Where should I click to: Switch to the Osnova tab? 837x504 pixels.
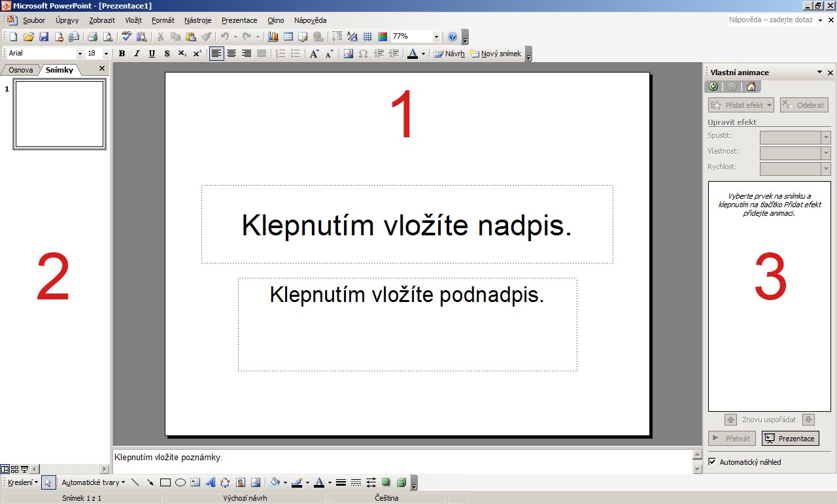(20, 69)
